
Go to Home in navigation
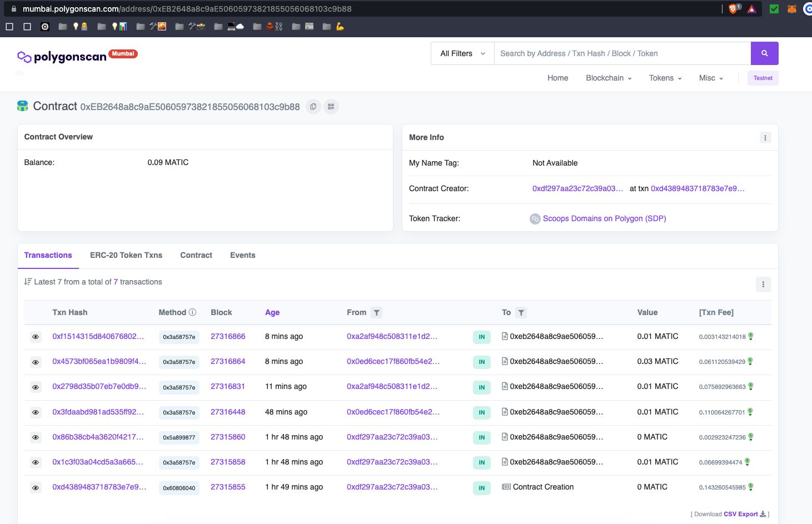coord(557,78)
